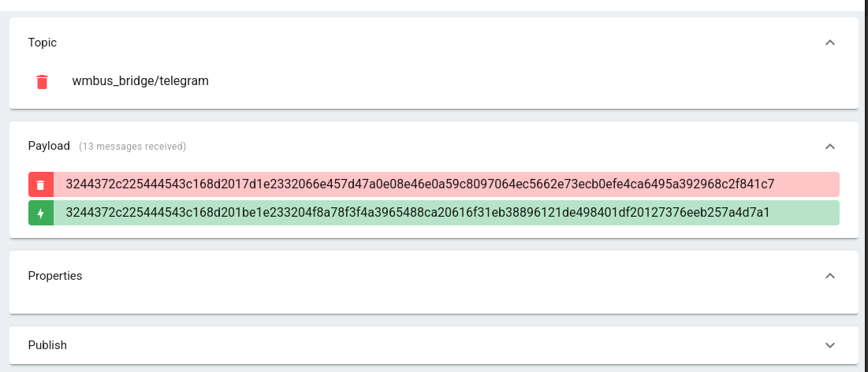Click the Properties section title
The height and width of the screenshot is (372, 868).
point(55,276)
